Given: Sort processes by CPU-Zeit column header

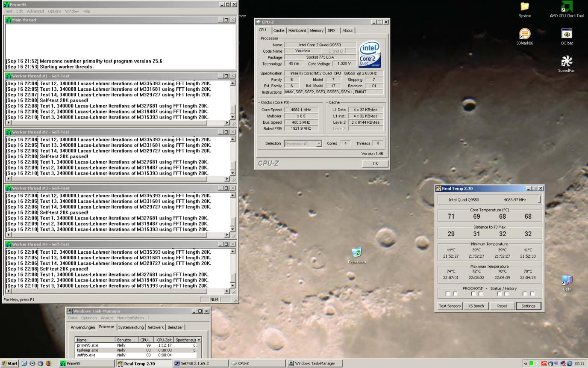Looking at the screenshot, I should 164,340.
